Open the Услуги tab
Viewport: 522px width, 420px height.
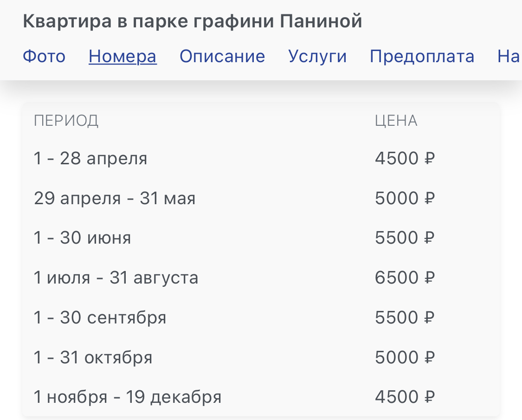pos(317,56)
